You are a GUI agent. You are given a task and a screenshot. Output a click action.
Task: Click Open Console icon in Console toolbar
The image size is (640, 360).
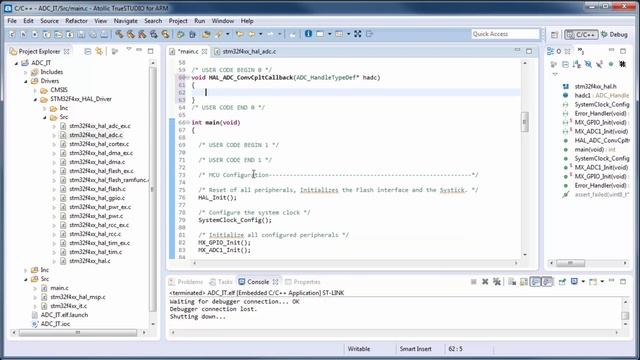(x=593, y=282)
